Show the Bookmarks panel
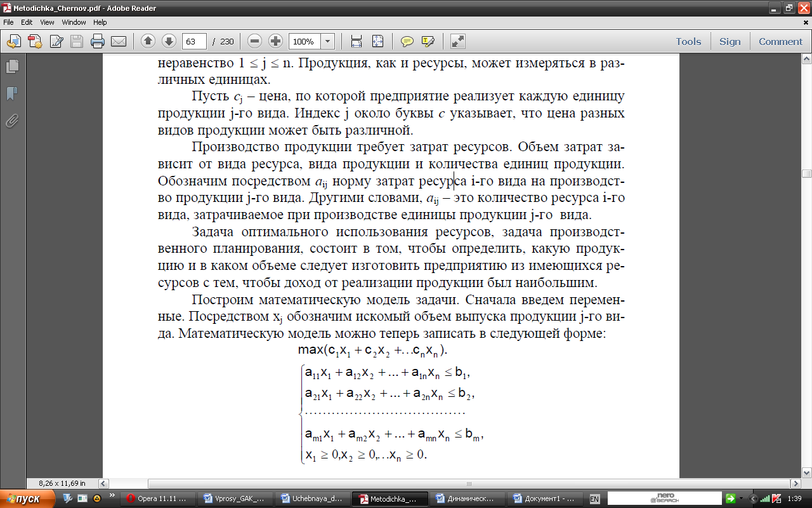812x508 pixels. (x=12, y=94)
